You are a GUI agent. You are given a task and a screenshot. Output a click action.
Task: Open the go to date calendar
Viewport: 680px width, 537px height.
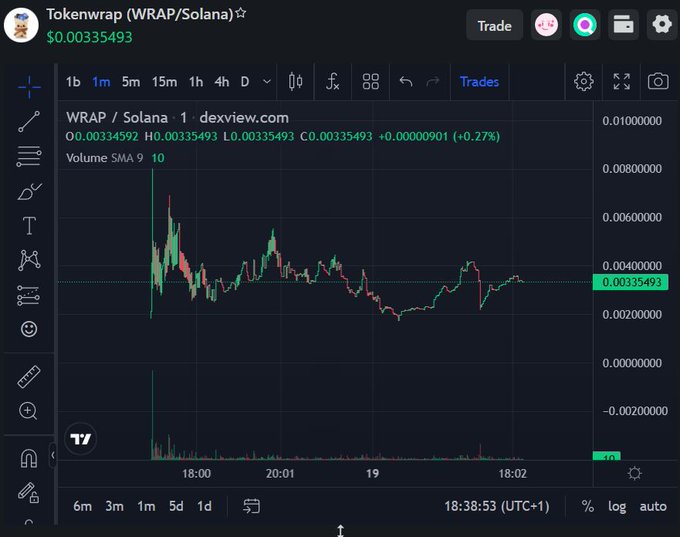pyautogui.click(x=252, y=506)
